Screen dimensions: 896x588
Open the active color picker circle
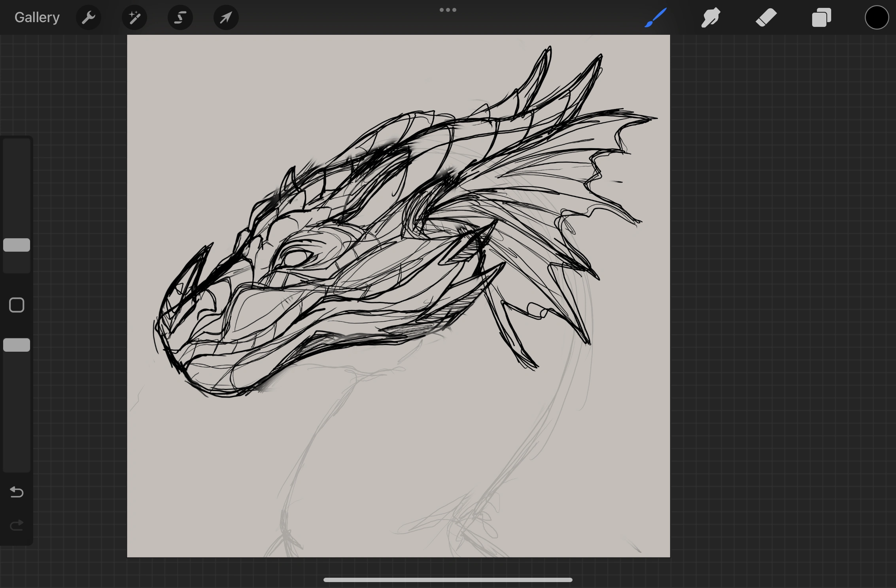876,17
